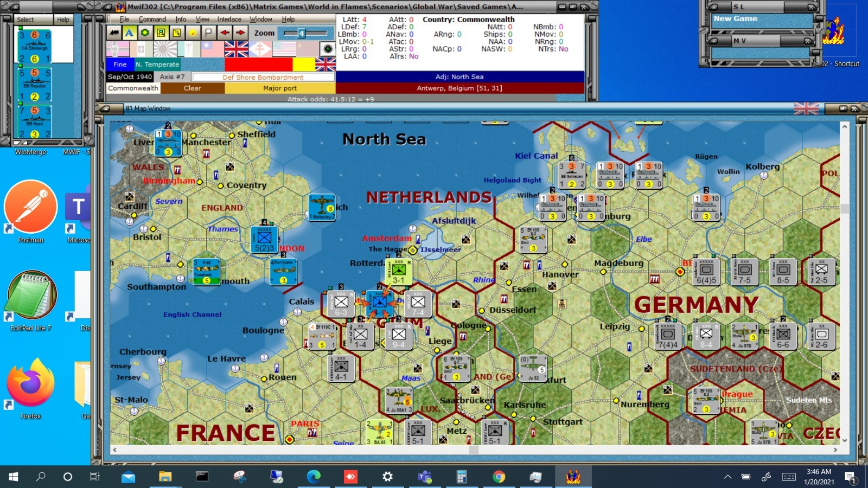
Task: Select the Union Jack in the country flag row
Action: coord(237,49)
